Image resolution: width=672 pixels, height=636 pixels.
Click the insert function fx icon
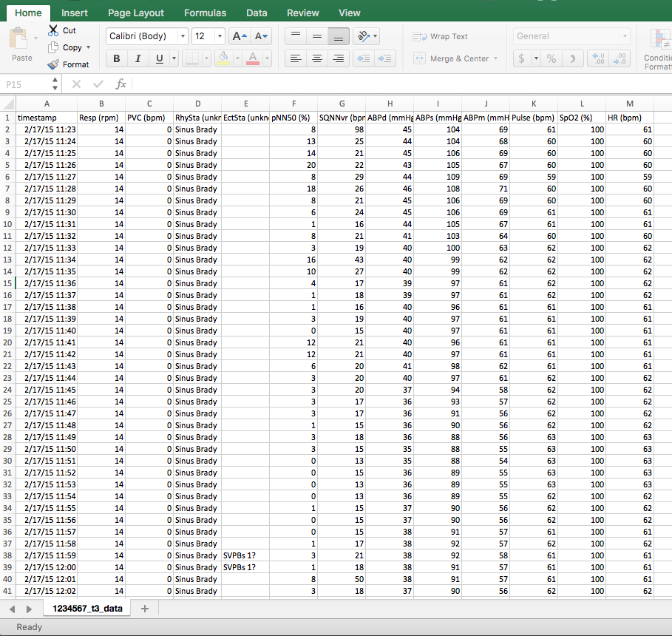(121, 84)
